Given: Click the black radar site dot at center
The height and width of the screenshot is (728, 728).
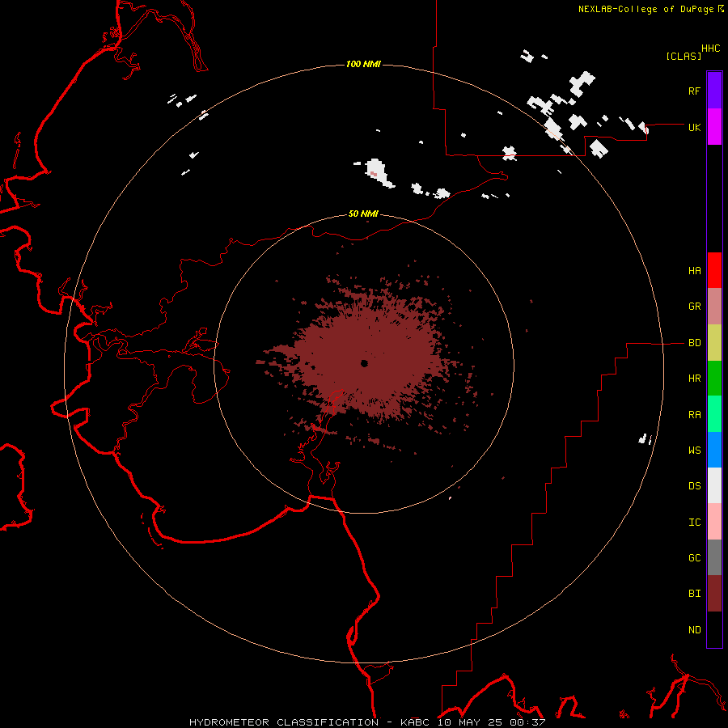Looking at the screenshot, I should [365, 363].
